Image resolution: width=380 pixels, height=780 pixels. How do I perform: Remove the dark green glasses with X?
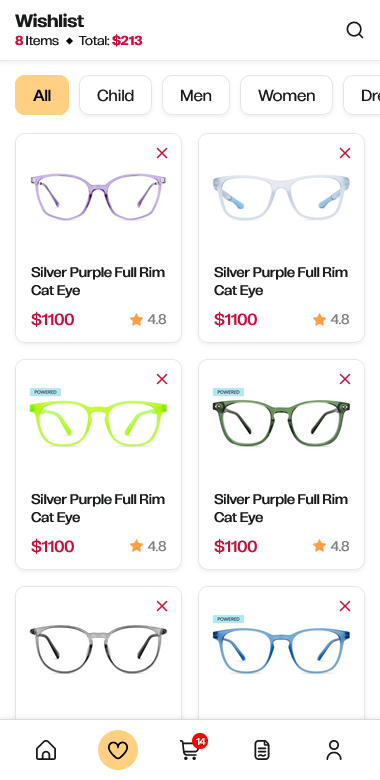[x=345, y=379]
